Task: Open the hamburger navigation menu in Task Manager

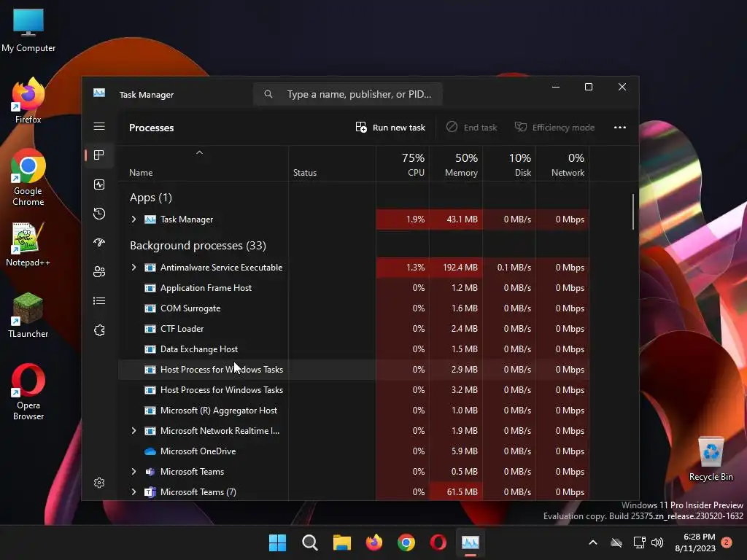Action: 99,126
